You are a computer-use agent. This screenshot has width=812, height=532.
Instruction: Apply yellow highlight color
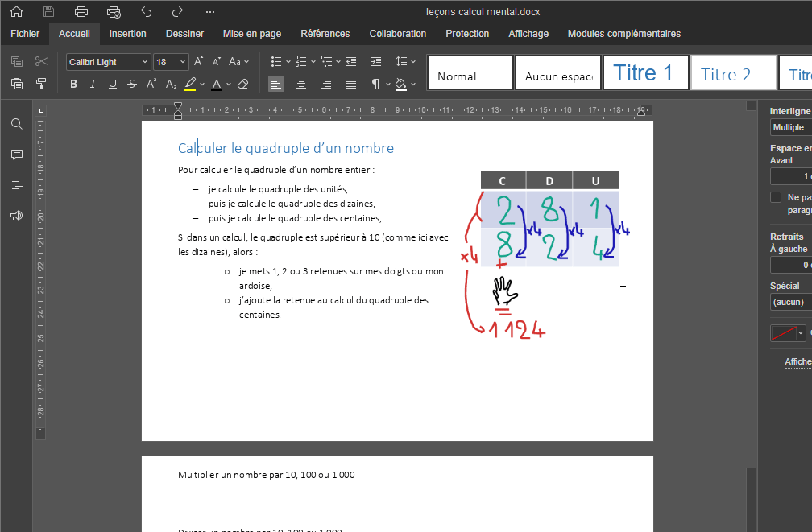190,84
